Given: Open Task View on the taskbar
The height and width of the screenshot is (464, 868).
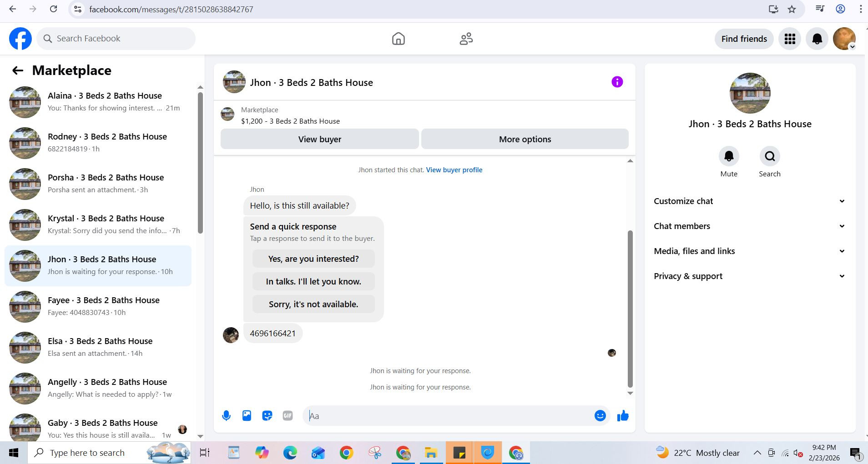Looking at the screenshot, I should click(205, 453).
